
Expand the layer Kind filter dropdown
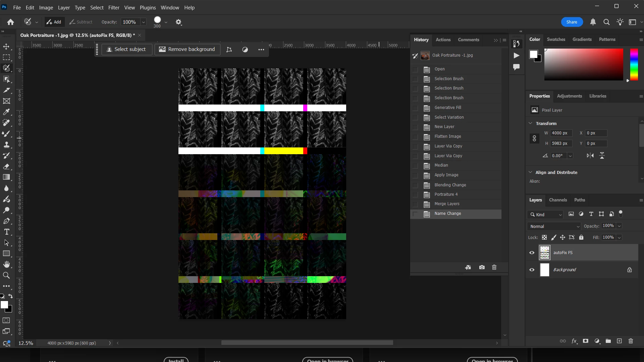click(545, 215)
